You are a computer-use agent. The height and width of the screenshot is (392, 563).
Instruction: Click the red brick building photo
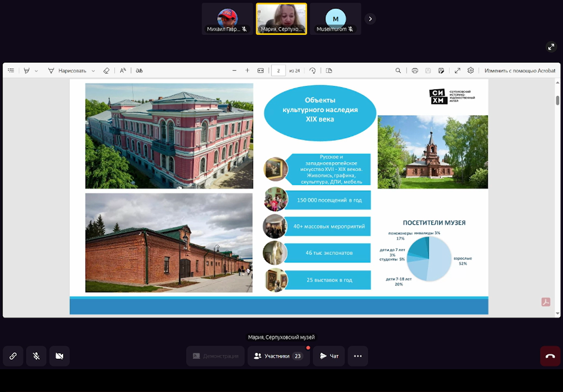(169, 243)
